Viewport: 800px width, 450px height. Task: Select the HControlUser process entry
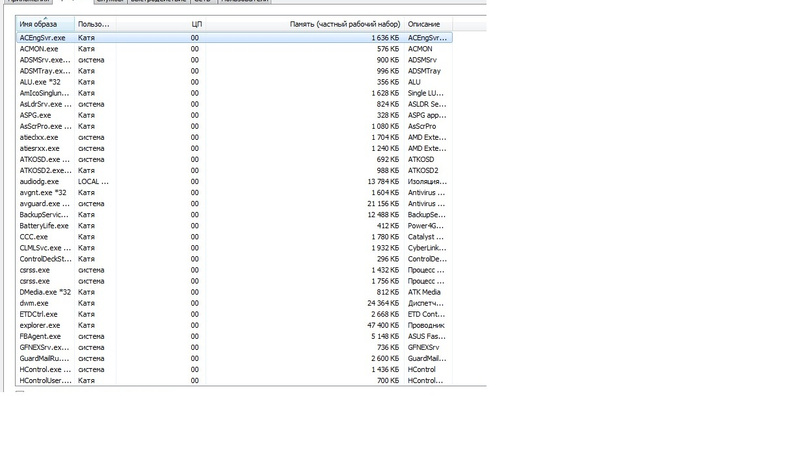[x=234, y=381]
